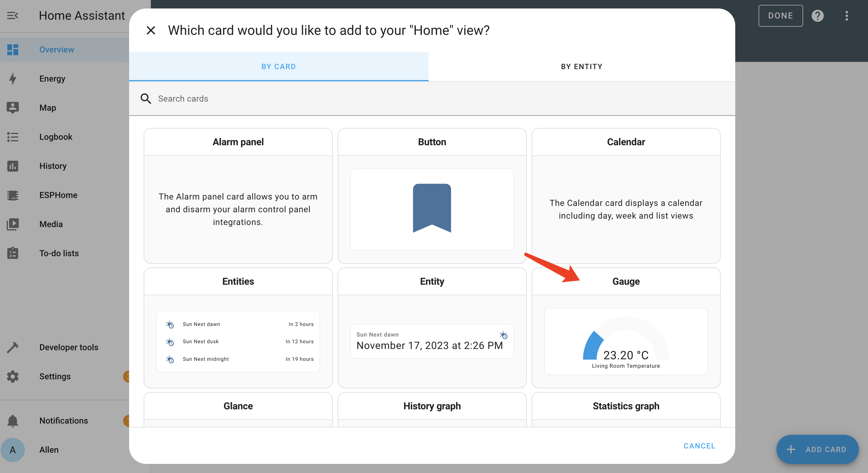The width and height of the screenshot is (868, 473).
Task: Click the Sun Next midnight icon
Action: point(170,359)
